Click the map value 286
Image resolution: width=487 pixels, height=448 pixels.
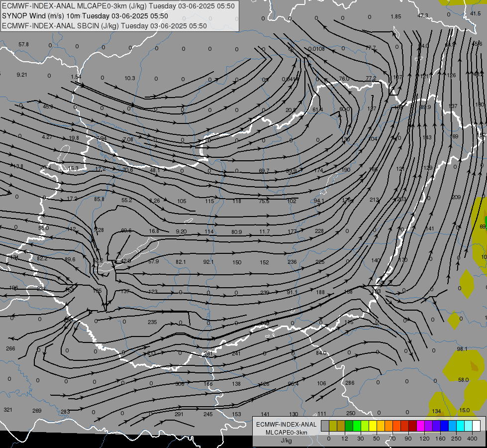coord(350,383)
